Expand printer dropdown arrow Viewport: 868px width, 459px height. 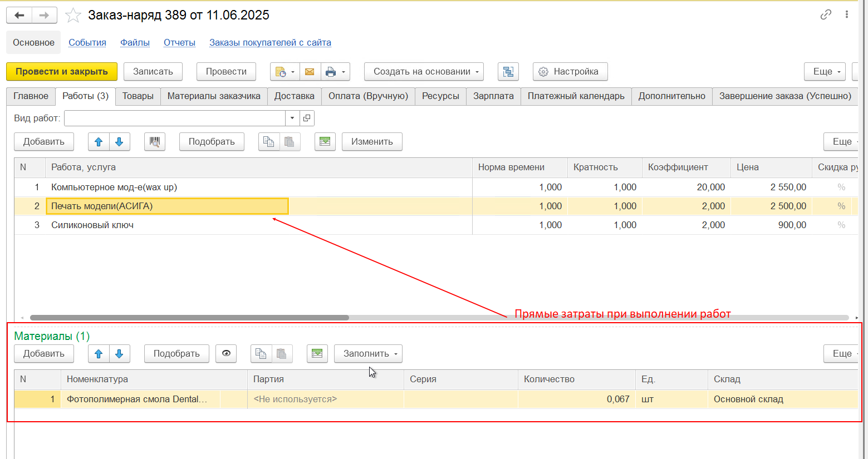[x=344, y=72]
